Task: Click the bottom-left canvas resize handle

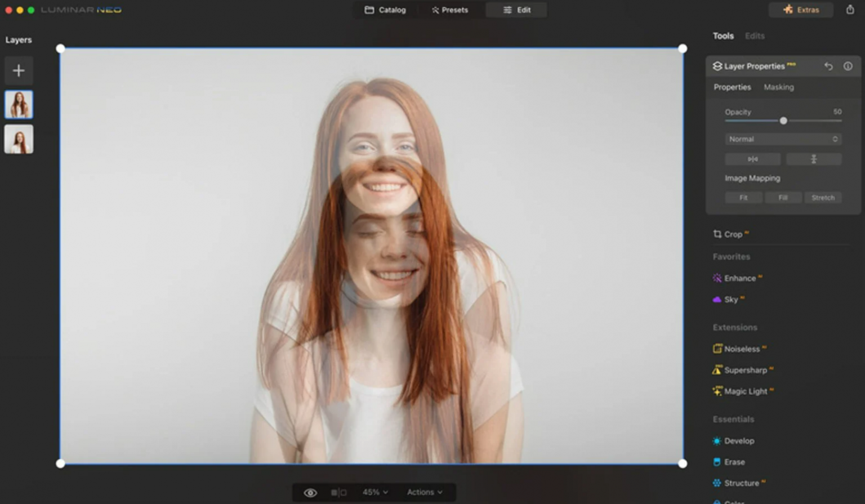Action: [61, 463]
